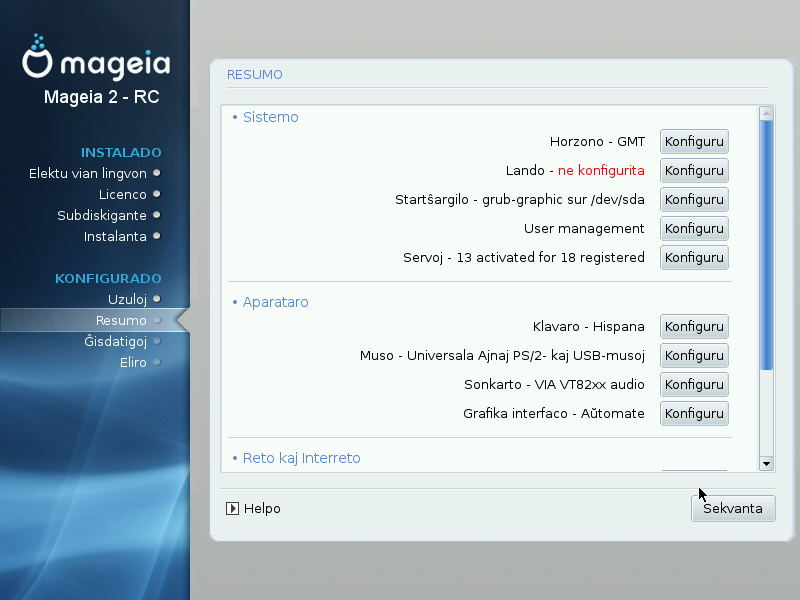Click Konfiguru for Muso mouse setting
The image size is (800, 600).
tap(694, 356)
